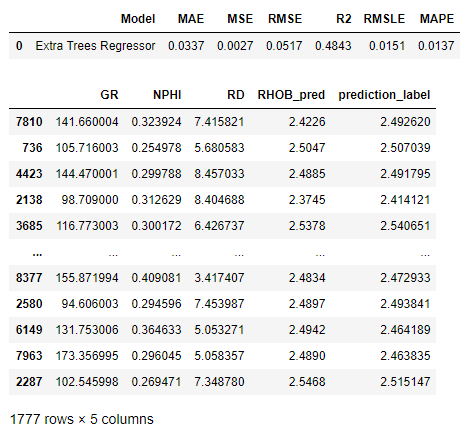The image size is (471, 432).
Task: Click prediction_label value 2.540651
Action: (405, 226)
